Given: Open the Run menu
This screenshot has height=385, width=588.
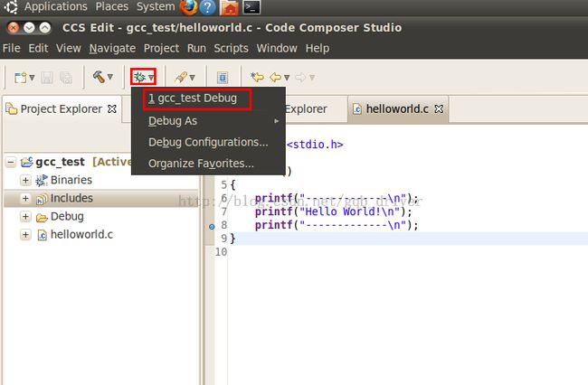Looking at the screenshot, I should coord(196,48).
